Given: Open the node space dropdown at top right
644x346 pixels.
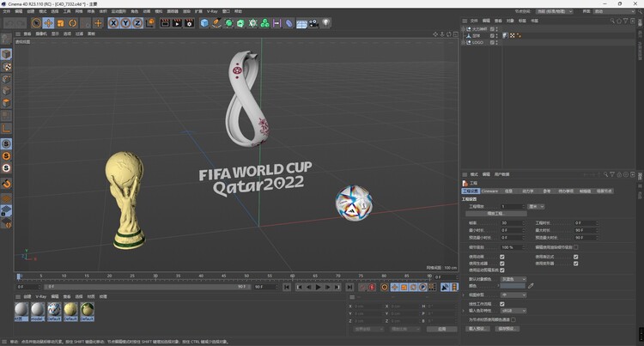Looking at the screenshot, I should pos(555,11).
